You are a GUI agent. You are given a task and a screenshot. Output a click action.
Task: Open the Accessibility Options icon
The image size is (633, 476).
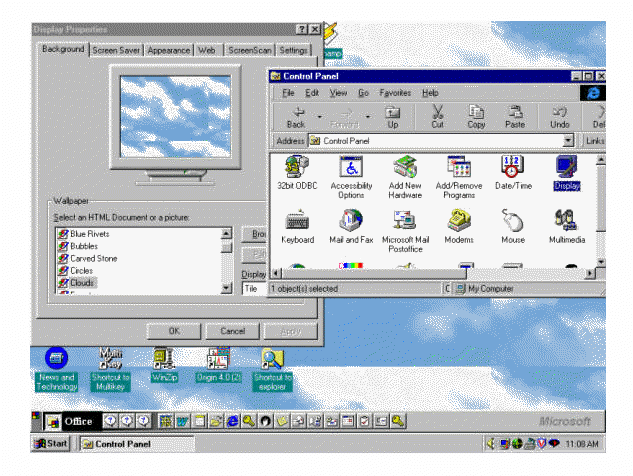click(x=351, y=168)
